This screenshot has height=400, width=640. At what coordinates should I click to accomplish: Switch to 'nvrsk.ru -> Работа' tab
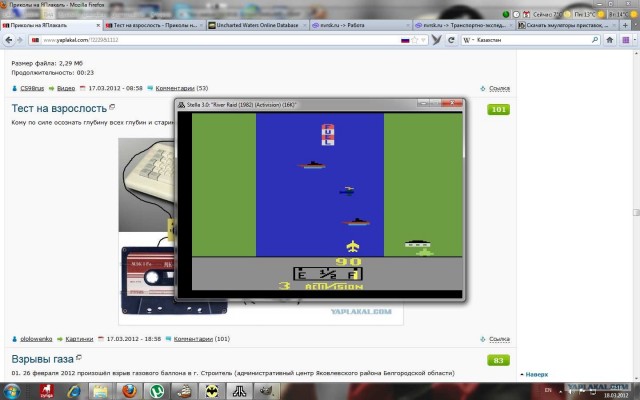361,25
